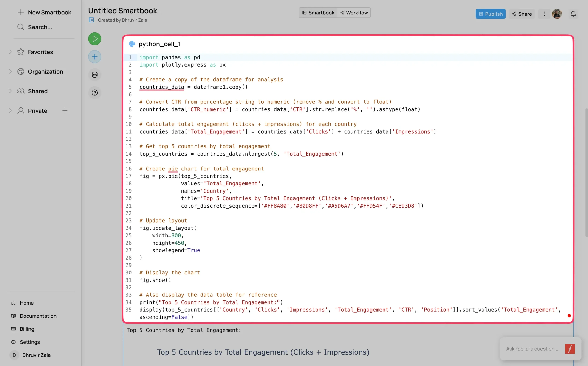Switch to the Workflow view
This screenshot has height=366, width=588.
click(x=354, y=13)
